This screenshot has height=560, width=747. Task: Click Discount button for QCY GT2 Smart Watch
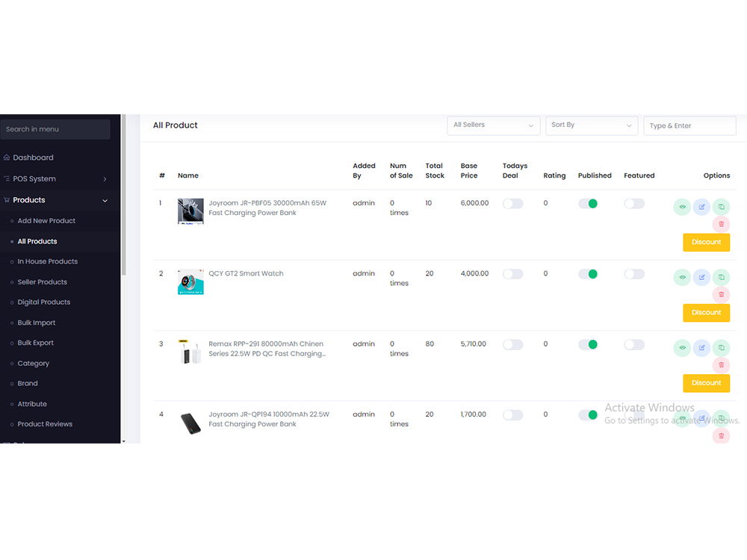707,313
